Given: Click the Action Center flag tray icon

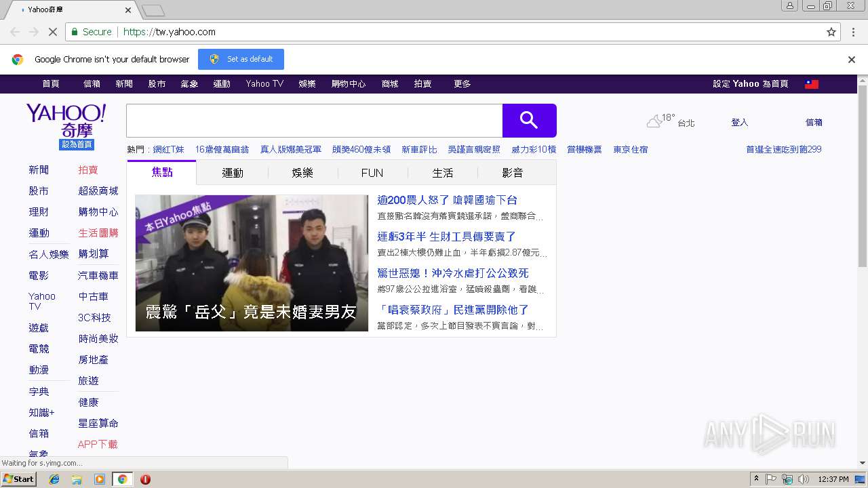Looking at the screenshot, I should pos(771,479).
